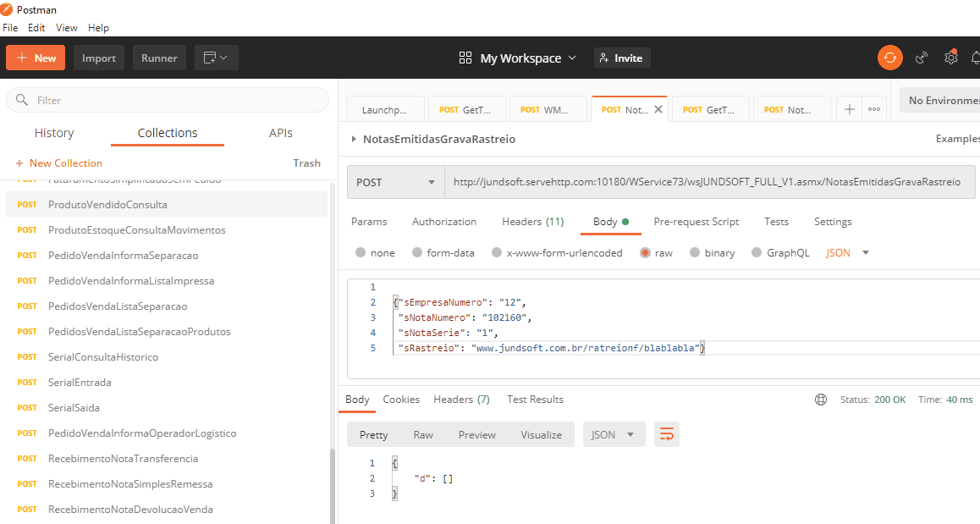Click the orange sync icon
Viewport: 980px width, 524px height.
click(x=889, y=58)
